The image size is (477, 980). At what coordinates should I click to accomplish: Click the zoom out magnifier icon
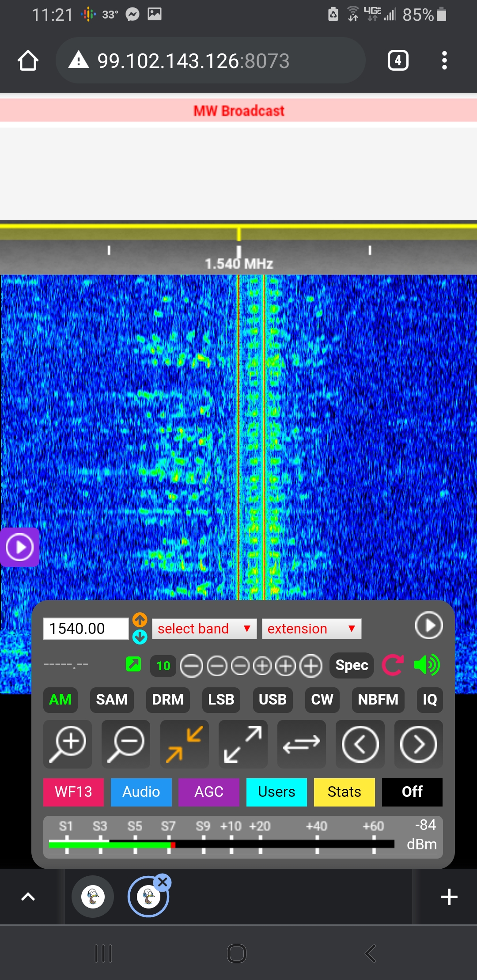pyautogui.click(x=126, y=744)
